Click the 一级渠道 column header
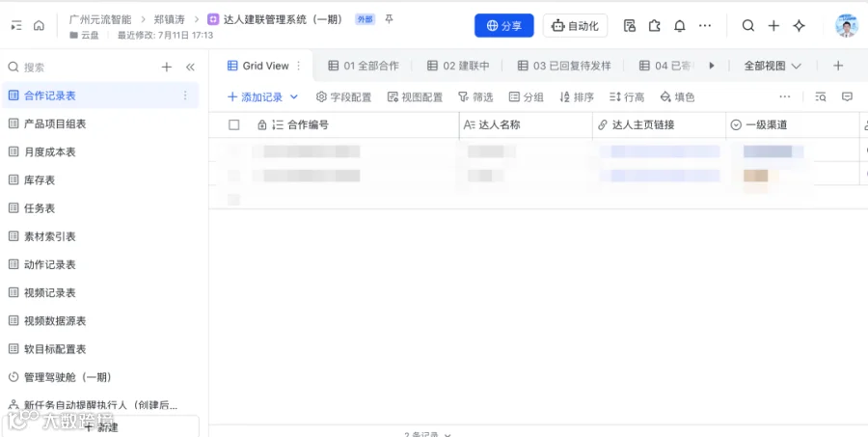Screen dimensions: 868x437 click(792, 125)
